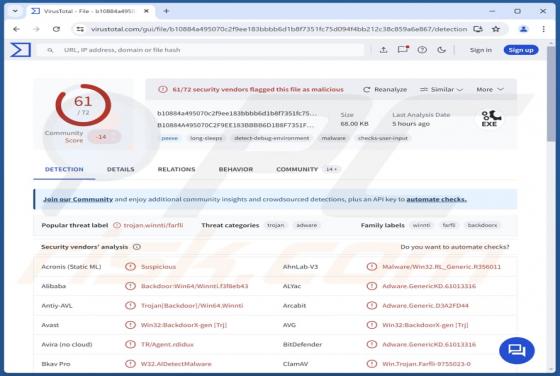Click the browser address bar URL
560x376 pixels.
279,29
